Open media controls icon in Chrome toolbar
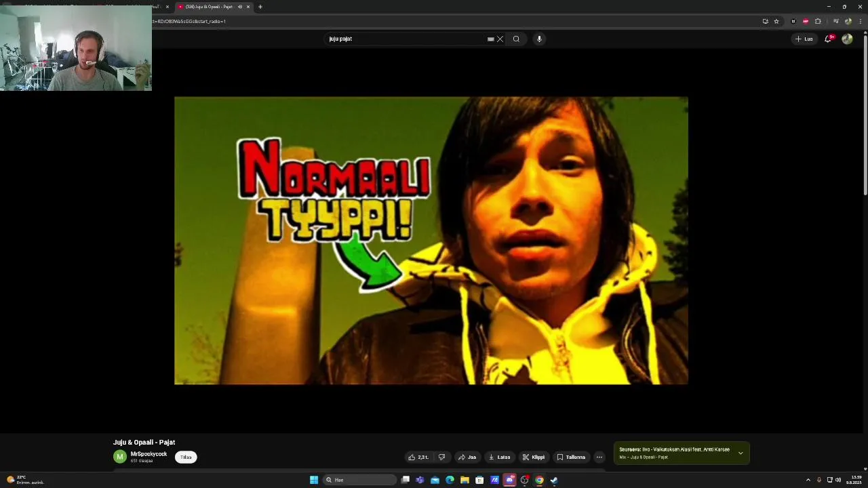 click(835, 21)
